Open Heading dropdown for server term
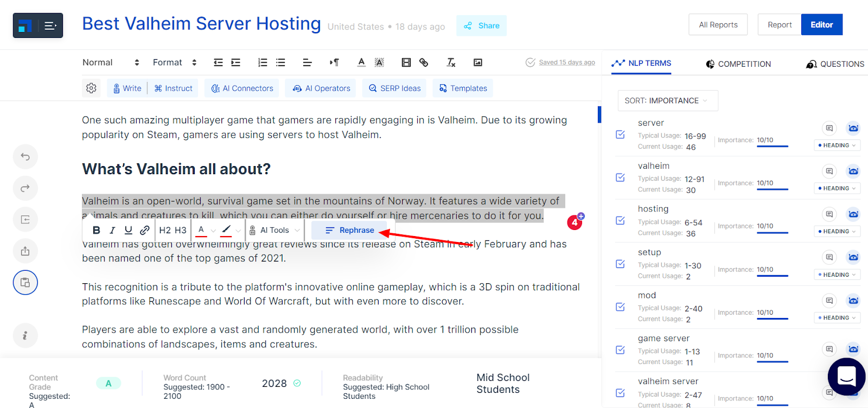This screenshot has height=408, width=868. pyautogui.click(x=837, y=145)
